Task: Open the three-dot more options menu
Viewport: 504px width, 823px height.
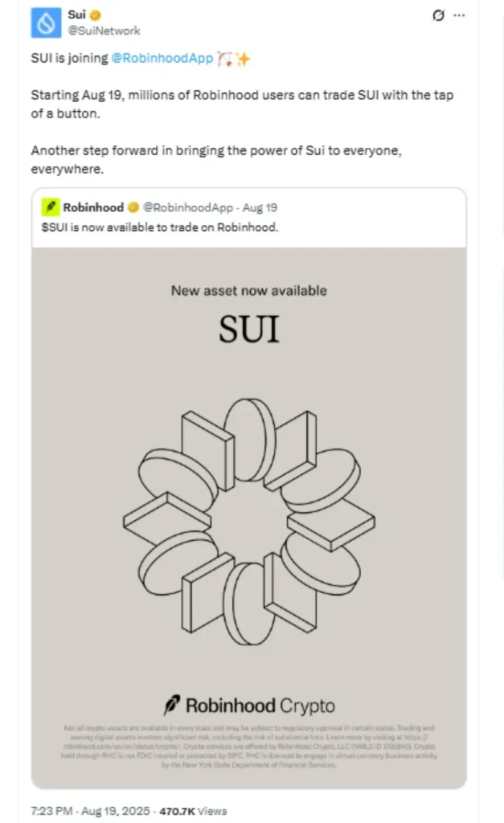Action: click(x=459, y=15)
